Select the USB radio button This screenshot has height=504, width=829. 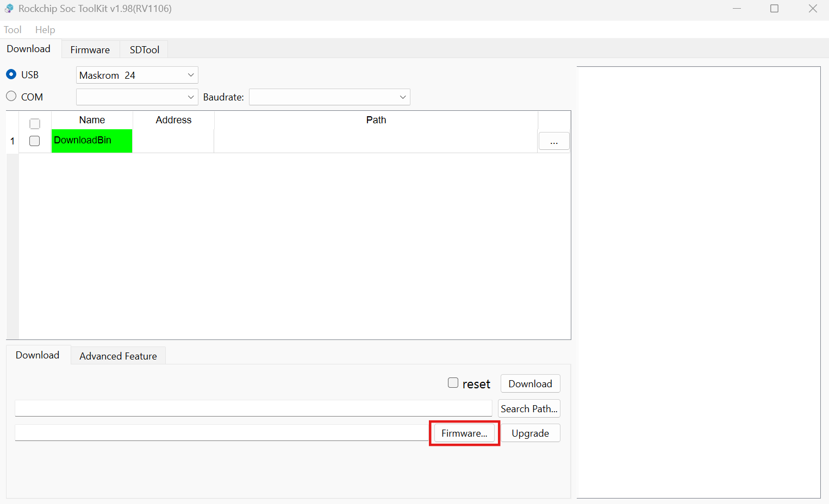coord(11,74)
